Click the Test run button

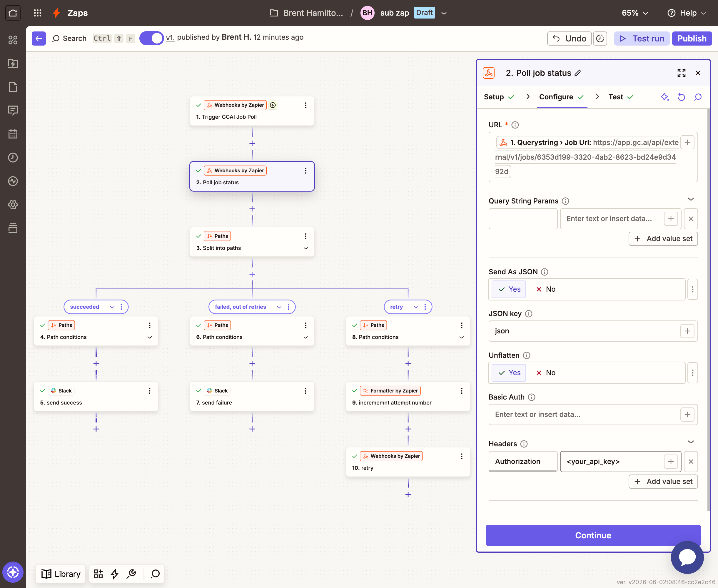coord(642,38)
